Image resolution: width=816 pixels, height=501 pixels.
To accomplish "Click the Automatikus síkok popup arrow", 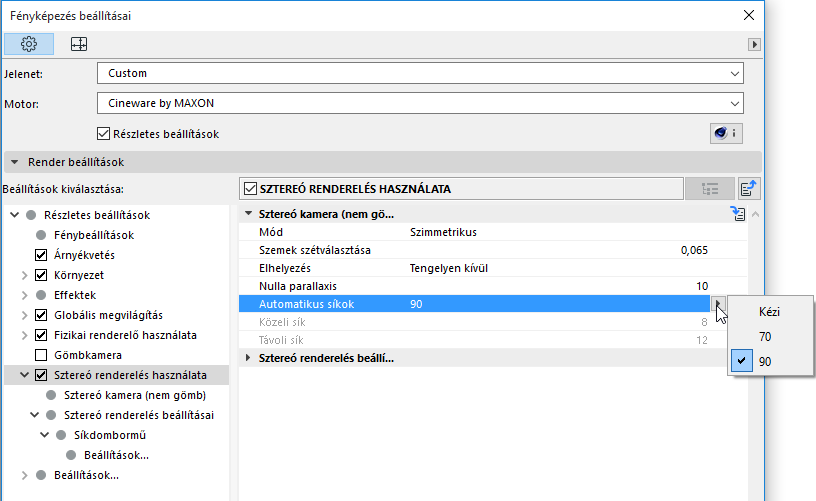I will pos(718,304).
